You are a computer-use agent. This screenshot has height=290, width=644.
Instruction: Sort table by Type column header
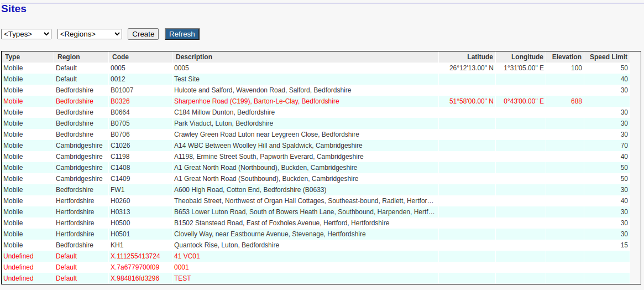click(12, 57)
